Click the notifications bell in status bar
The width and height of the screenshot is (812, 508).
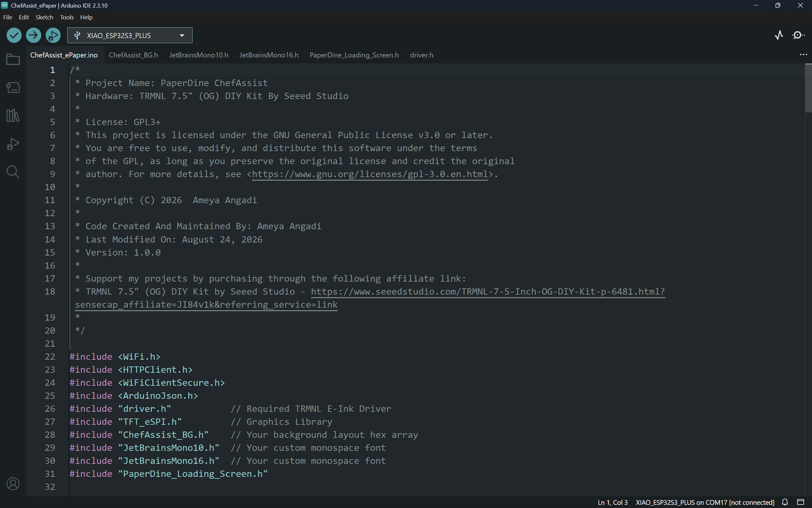[x=785, y=502]
